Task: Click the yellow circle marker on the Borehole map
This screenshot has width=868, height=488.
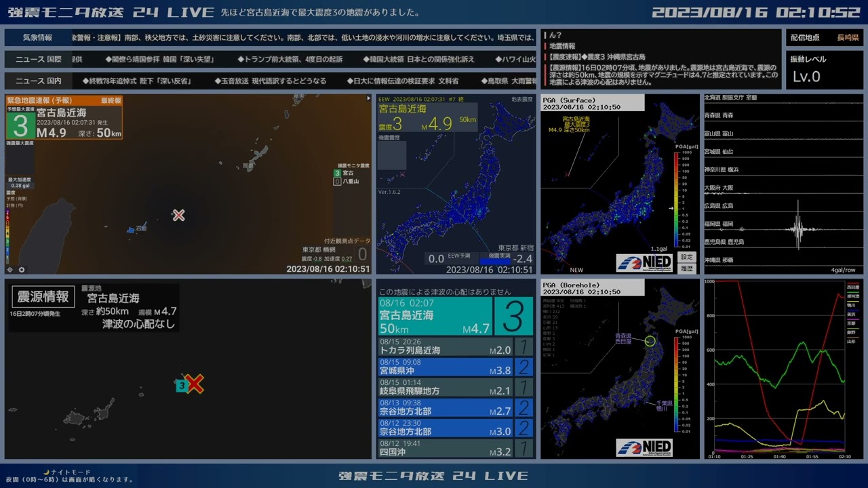Action: pyautogui.click(x=650, y=340)
